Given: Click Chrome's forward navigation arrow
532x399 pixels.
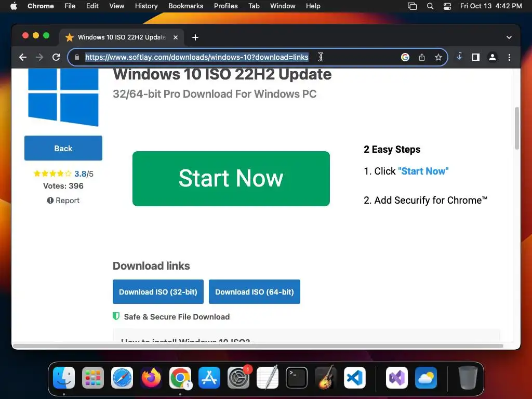Looking at the screenshot, I should (39, 57).
